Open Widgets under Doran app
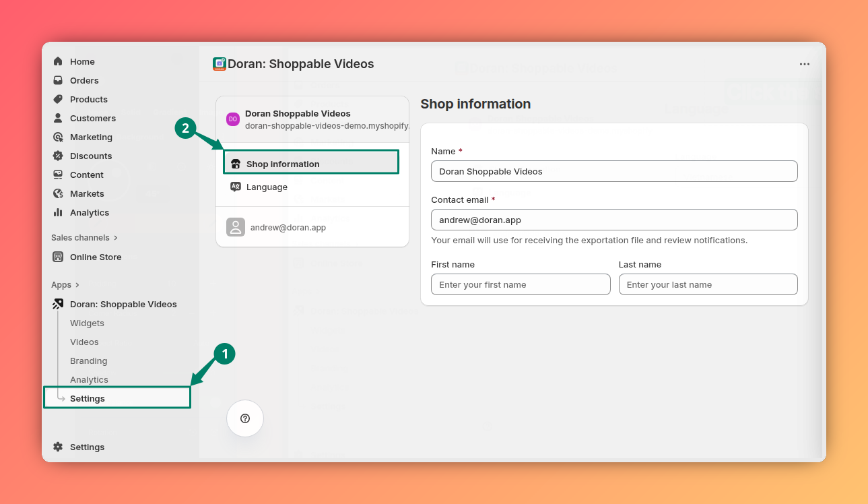The image size is (868, 504). click(87, 323)
